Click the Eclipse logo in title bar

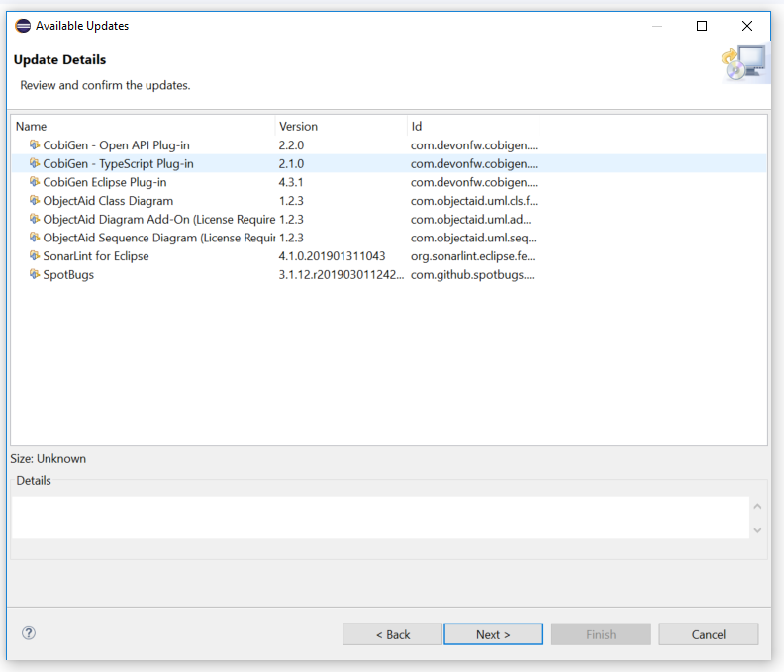tap(23, 26)
